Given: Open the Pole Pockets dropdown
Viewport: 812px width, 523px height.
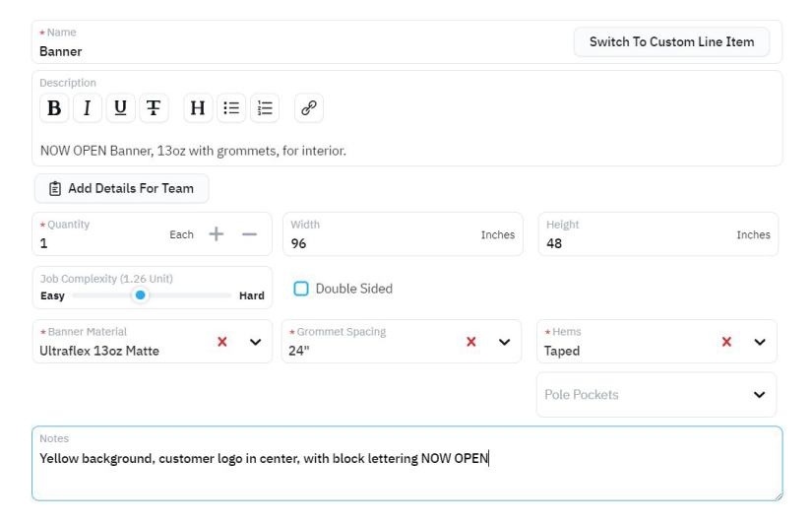Looking at the screenshot, I should click(656, 394).
